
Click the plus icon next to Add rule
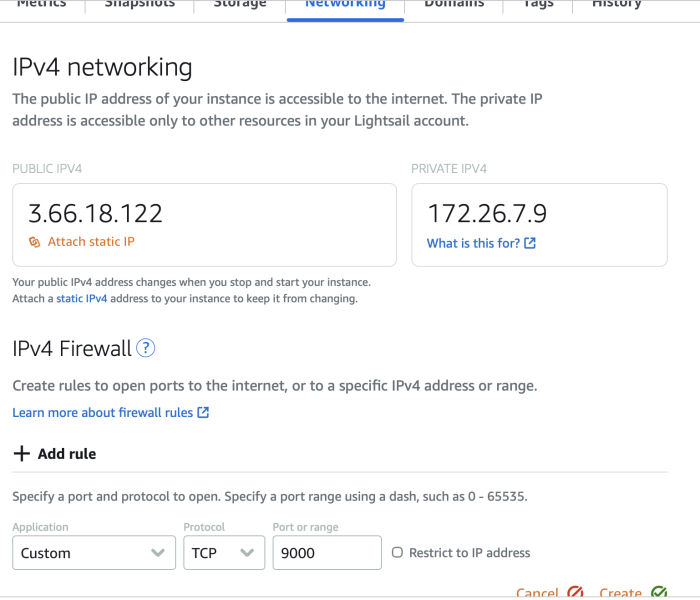click(21, 454)
